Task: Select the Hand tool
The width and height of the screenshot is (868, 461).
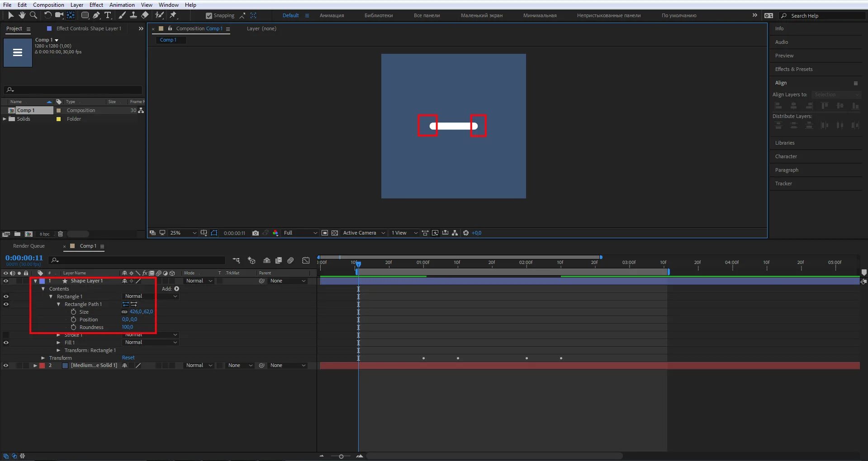Action: [x=22, y=15]
